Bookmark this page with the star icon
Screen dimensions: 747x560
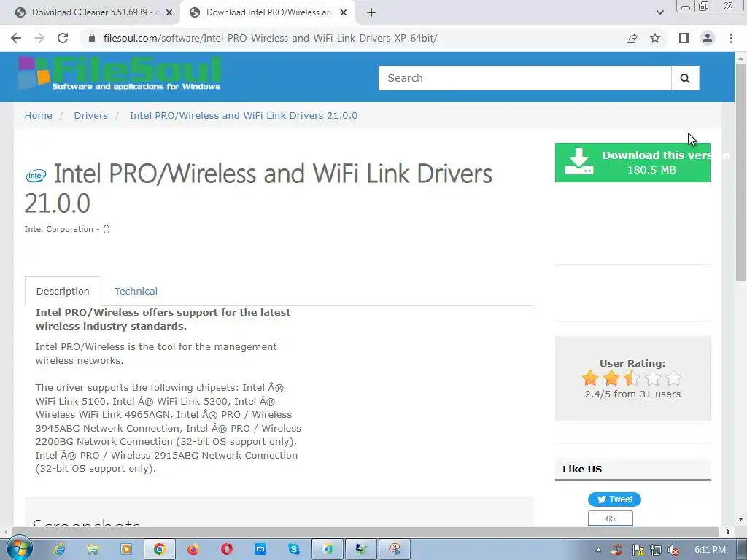[655, 38]
